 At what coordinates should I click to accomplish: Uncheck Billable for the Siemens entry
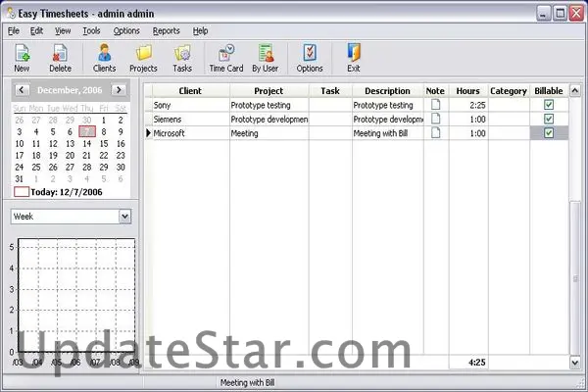(549, 119)
